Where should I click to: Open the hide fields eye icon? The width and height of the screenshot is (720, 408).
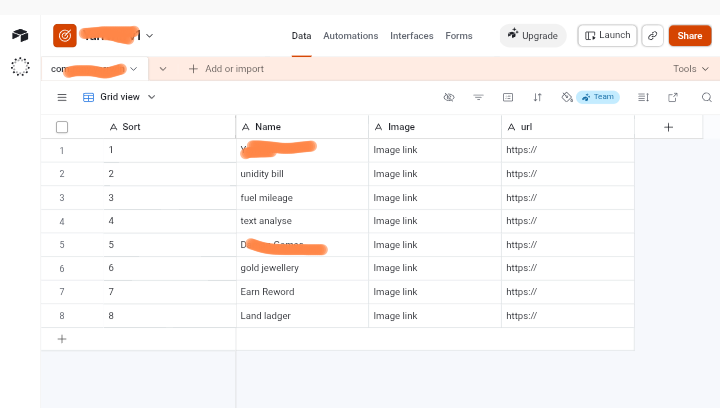tap(449, 97)
